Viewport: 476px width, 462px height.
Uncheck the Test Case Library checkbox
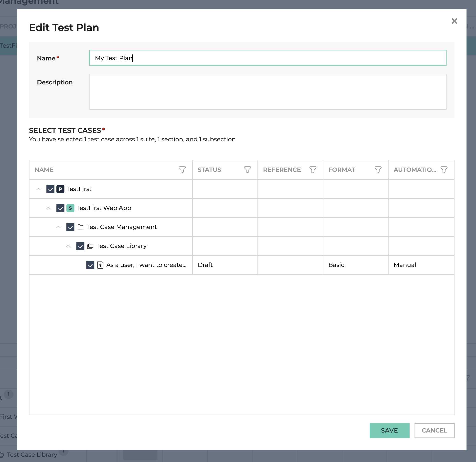(x=80, y=246)
